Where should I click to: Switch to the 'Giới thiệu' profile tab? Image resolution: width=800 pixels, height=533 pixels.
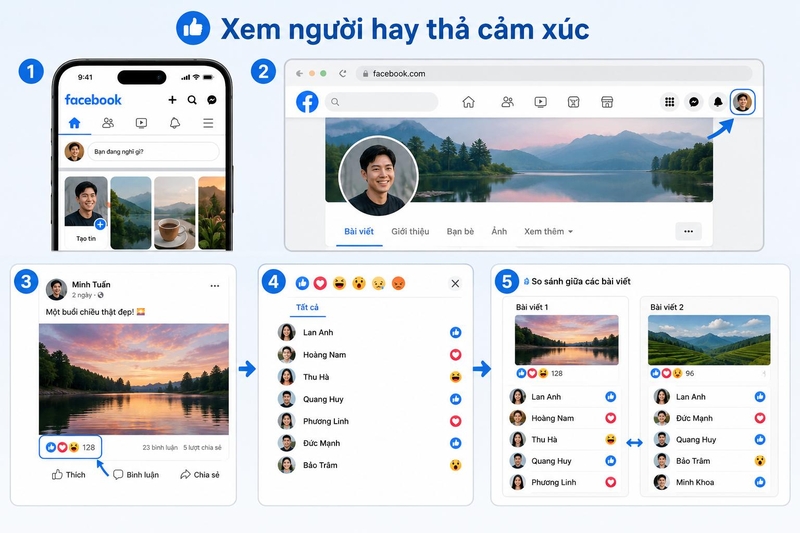pos(410,232)
